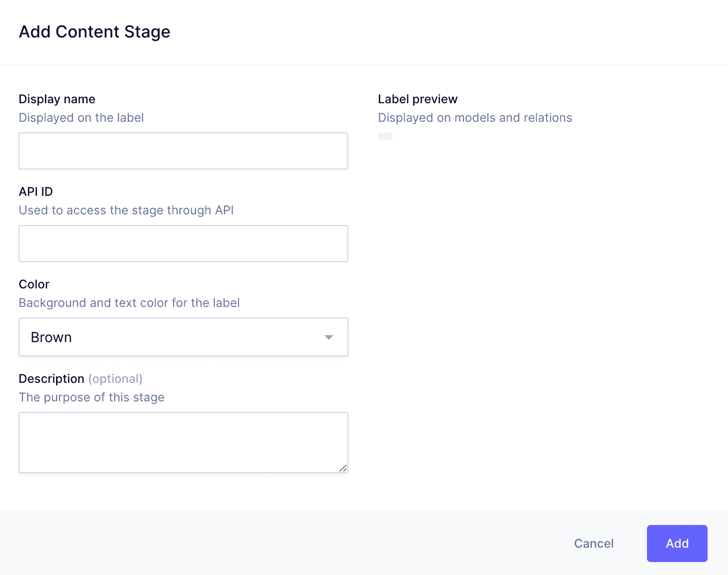Open the Color dropdown showing Brown
Screen dimensions: 728x575
[x=183, y=337]
